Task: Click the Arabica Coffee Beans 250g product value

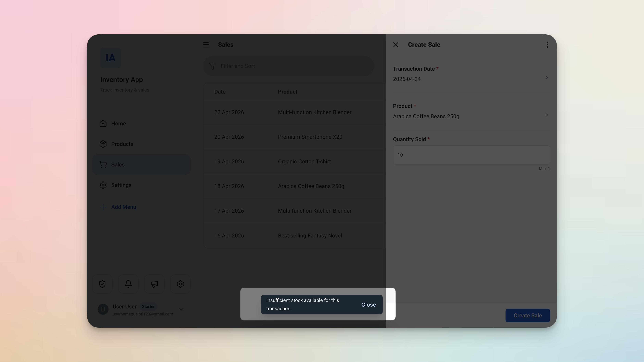Action: [426, 117]
